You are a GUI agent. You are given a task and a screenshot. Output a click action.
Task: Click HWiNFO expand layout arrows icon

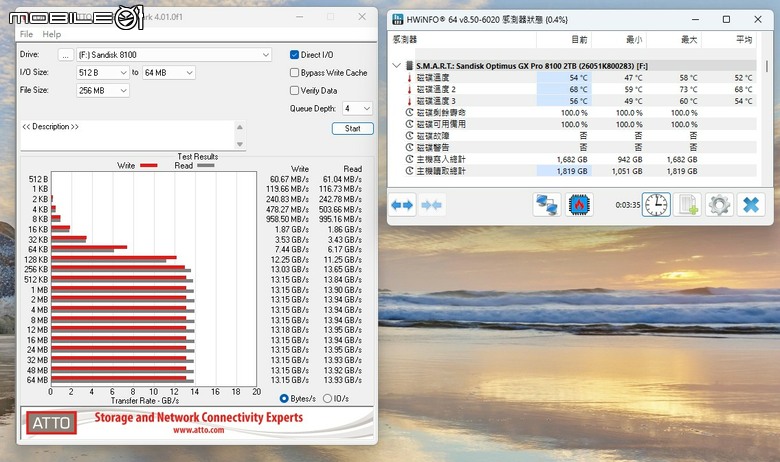pyautogui.click(x=402, y=205)
